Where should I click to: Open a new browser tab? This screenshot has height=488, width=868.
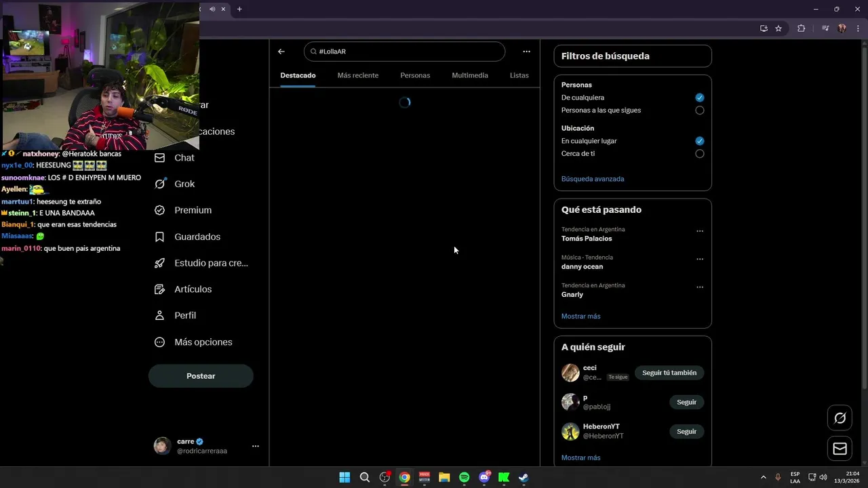239,9
